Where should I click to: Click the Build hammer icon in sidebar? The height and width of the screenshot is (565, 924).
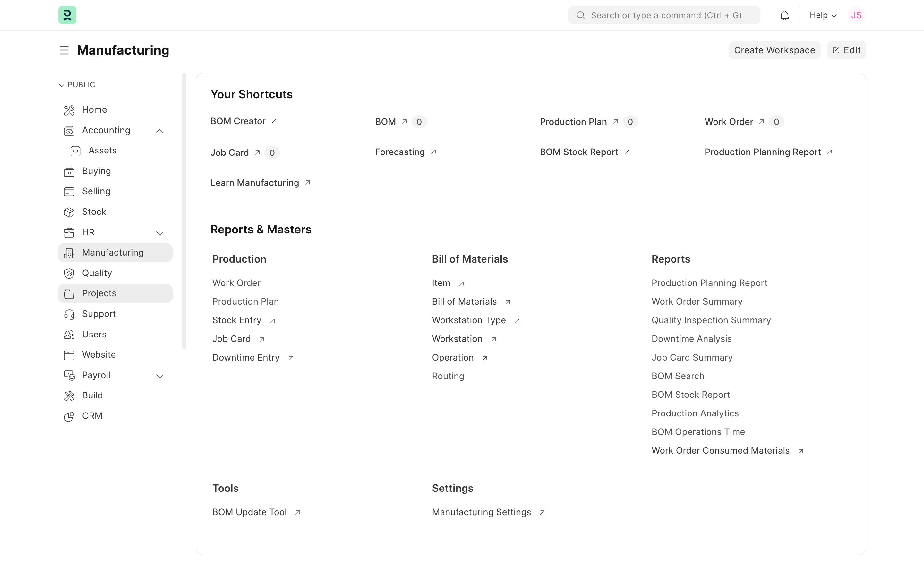[x=69, y=395]
